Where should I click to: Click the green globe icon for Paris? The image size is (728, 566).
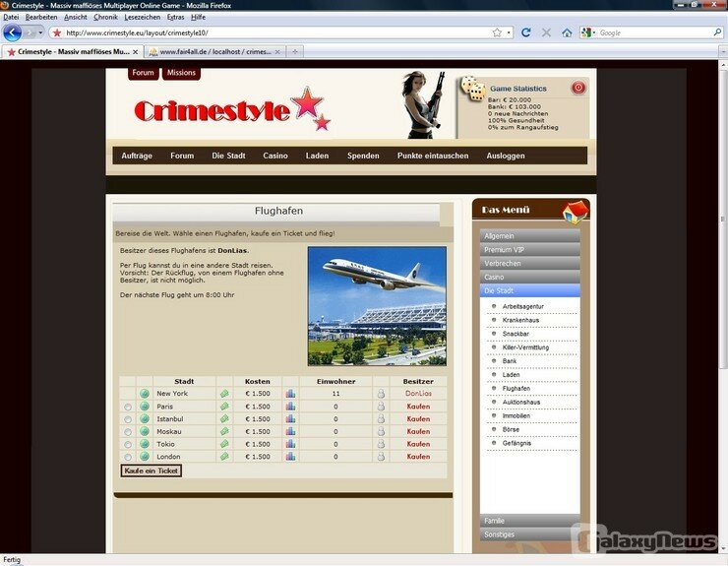[145, 407]
